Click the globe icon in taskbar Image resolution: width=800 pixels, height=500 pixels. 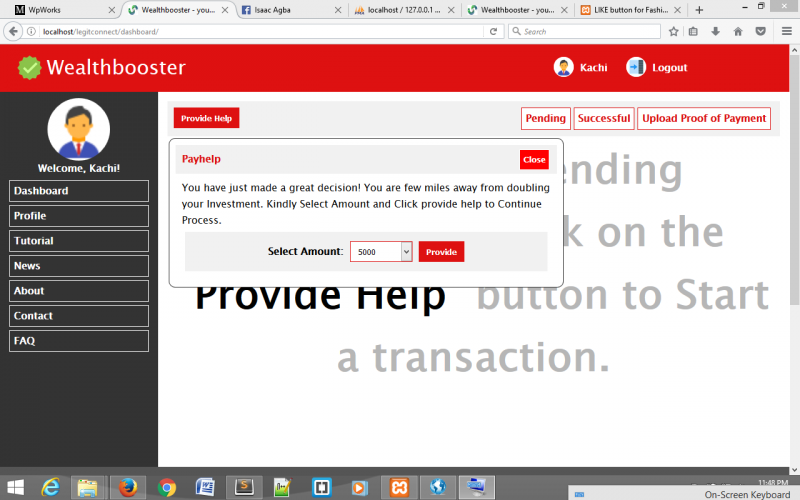click(x=438, y=488)
